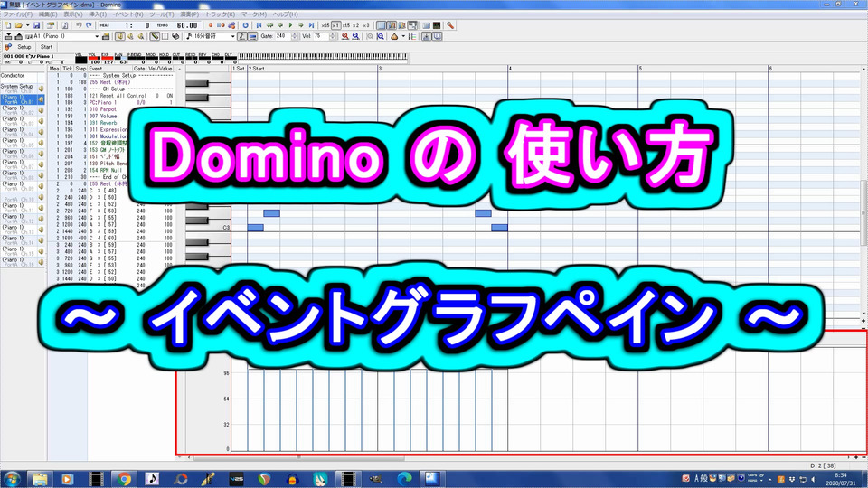Play the song with the green play button

(290, 25)
